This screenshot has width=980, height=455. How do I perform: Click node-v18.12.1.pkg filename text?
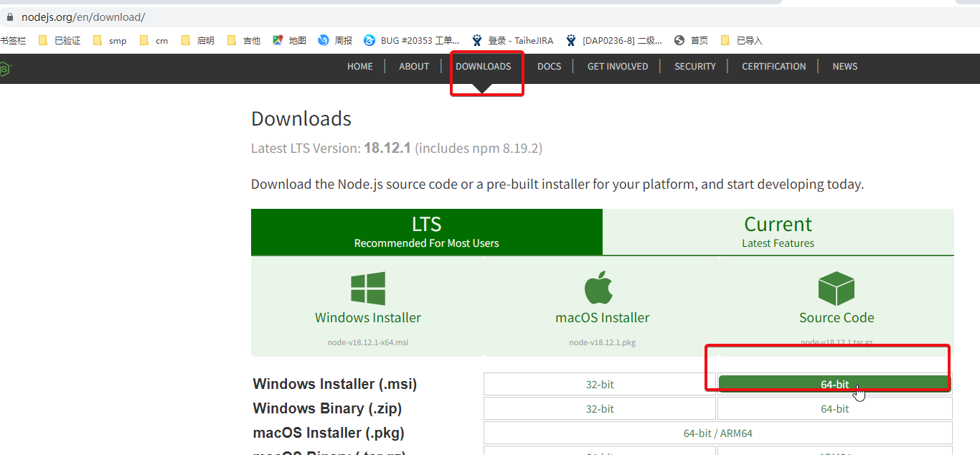603,342
